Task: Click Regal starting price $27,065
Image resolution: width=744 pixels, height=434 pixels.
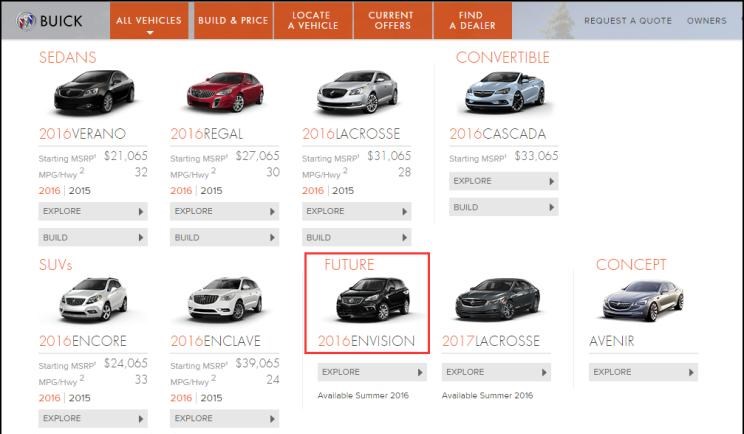Action: (258, 156)
